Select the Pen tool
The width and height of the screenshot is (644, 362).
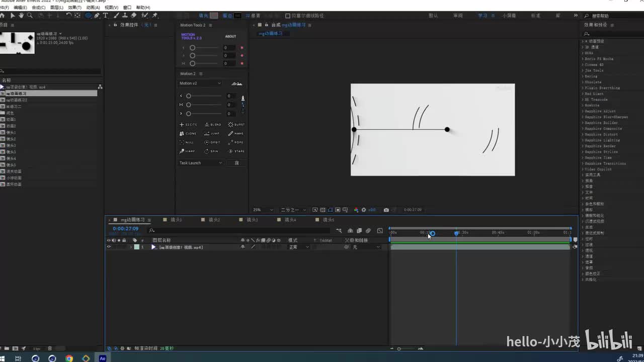click(97, 16)
